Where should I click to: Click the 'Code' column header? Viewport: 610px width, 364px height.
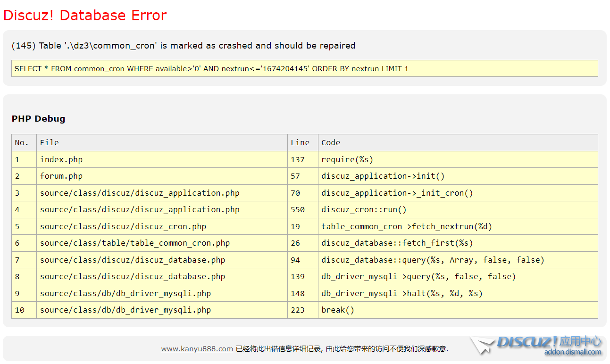(331, 142)
